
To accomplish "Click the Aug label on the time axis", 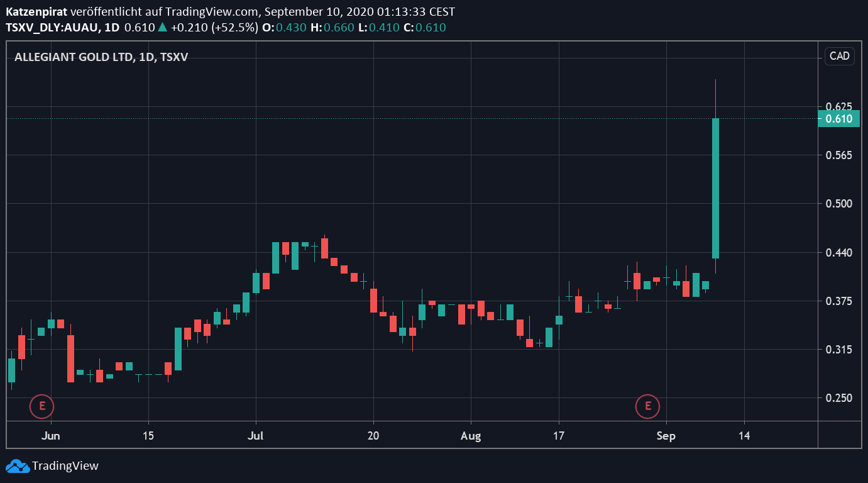I will click(470, 436).
